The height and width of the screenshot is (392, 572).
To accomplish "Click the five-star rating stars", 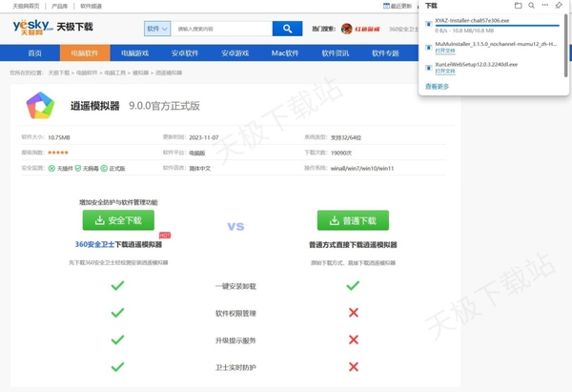I will (58, 153).
